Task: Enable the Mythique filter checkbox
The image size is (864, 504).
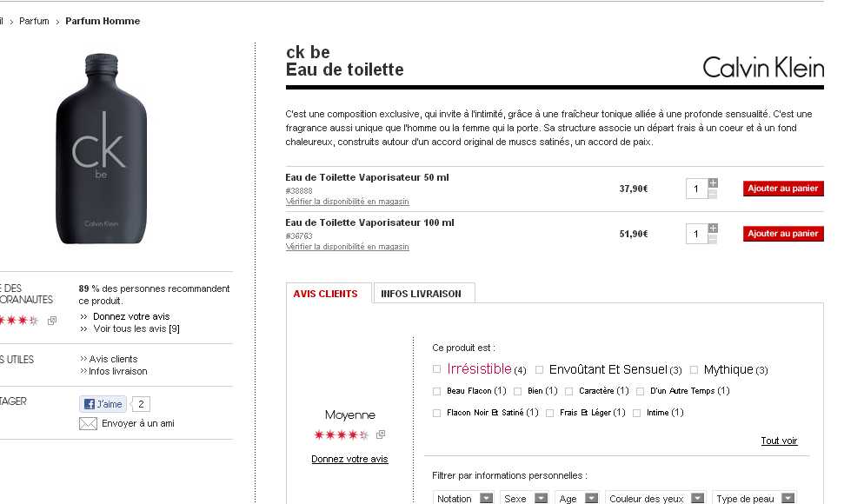Action: point(695,369)
